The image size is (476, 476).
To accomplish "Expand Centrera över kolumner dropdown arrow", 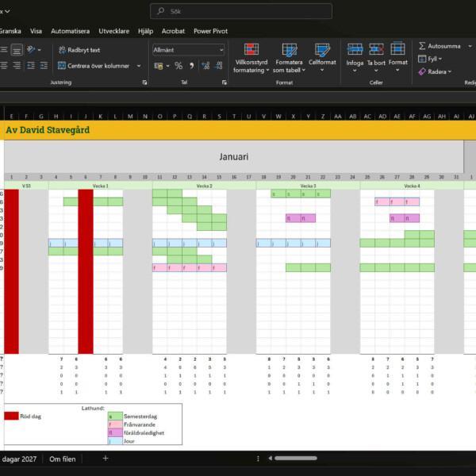I will coord(139,66).
